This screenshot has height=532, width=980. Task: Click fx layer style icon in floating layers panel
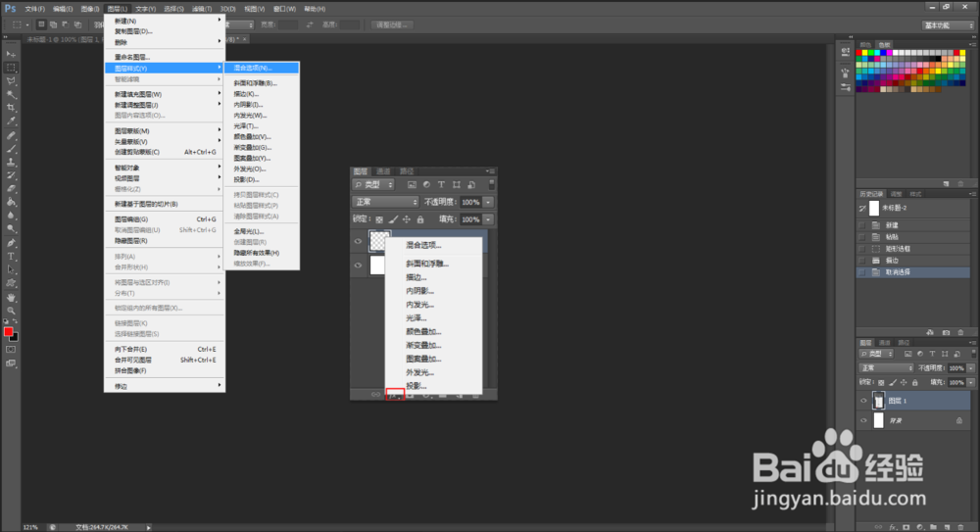pyautogui.click(x=394, y=395)
